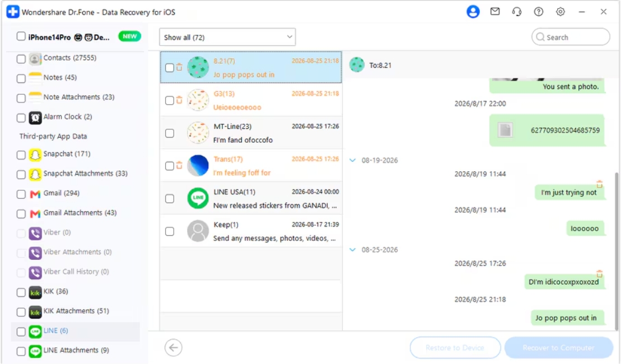The image size is (621, 364).
Task: Click the To:8.21 header avatar
Action: pyautogui.click(x=357, y=65)
